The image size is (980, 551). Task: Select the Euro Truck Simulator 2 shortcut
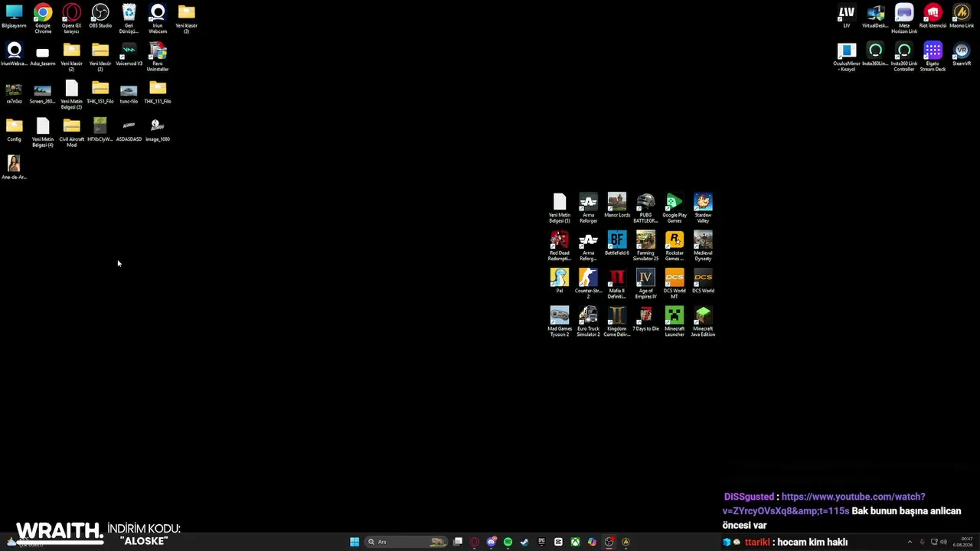588,321
